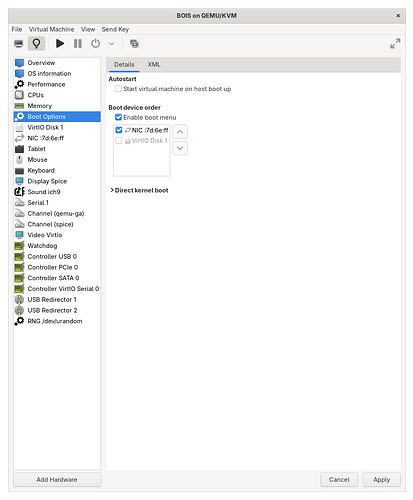Select Tablet device entry
413x500 pixels.
pos(57,149)
